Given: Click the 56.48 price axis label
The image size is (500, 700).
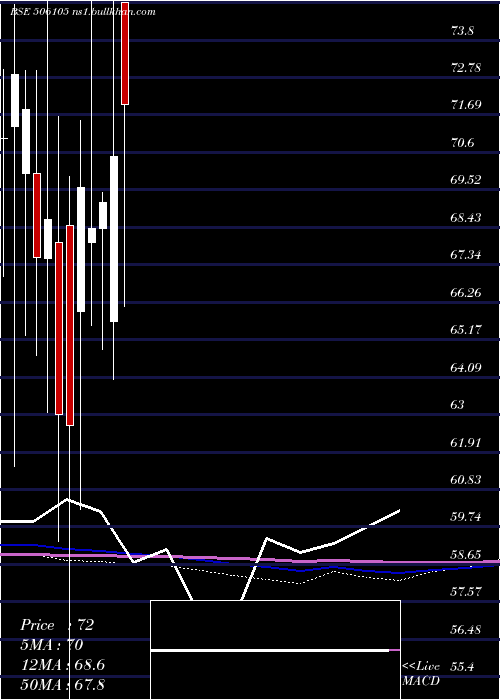Looking at the screenshot, I should tap(467, 629).
